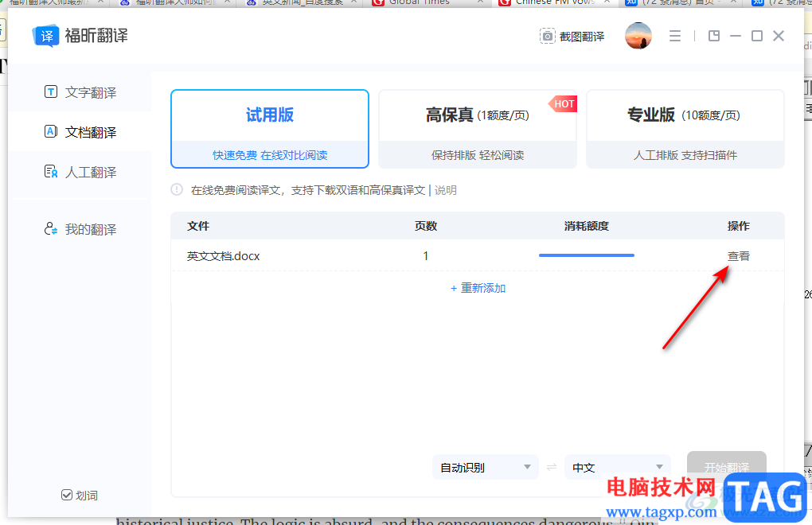
Task: Open the 中文 target language dropdown
Action: click(x=617, y=467)
